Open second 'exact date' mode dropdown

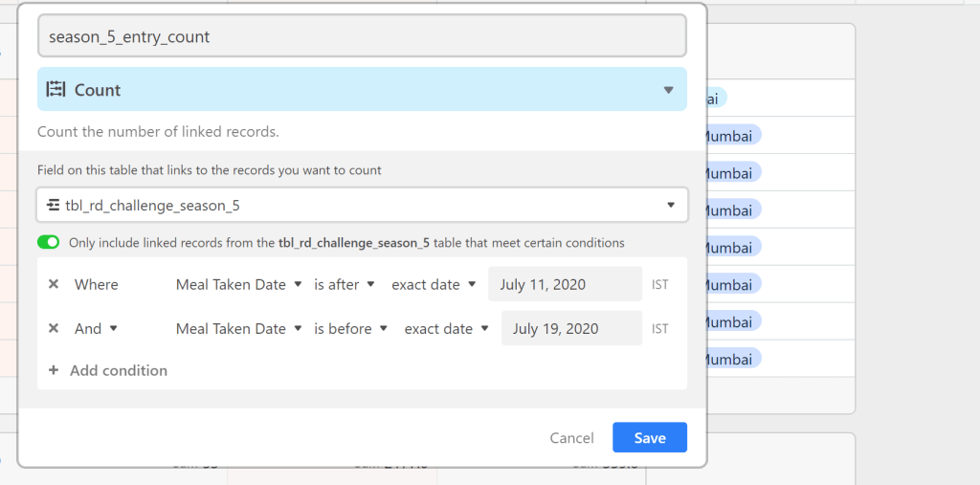pyautogui.click(x=447, y=328)
